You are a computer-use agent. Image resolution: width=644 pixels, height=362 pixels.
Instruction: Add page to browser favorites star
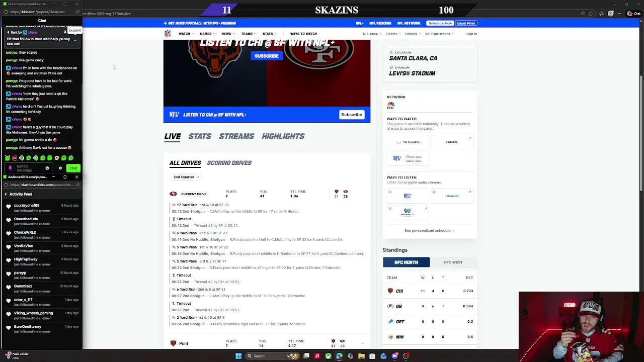pos(591,14)
